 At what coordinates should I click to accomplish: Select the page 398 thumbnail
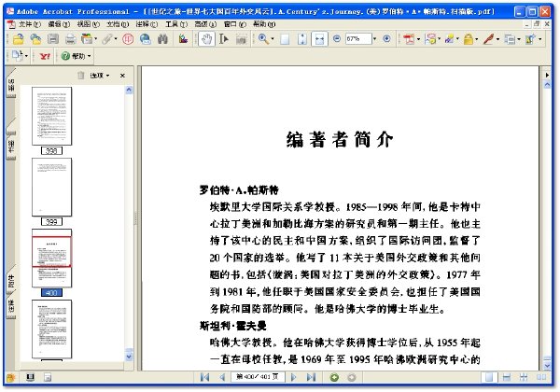click(x=51, y=116)
